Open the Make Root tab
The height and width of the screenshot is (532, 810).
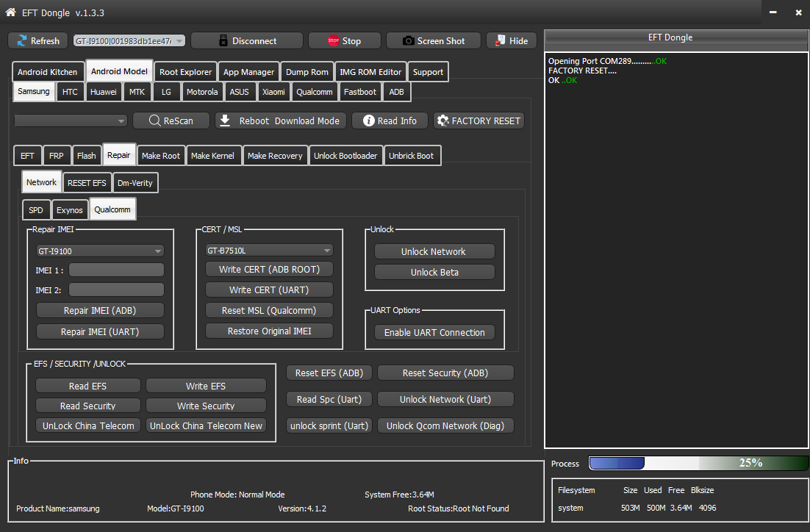[x=161, y=156]
